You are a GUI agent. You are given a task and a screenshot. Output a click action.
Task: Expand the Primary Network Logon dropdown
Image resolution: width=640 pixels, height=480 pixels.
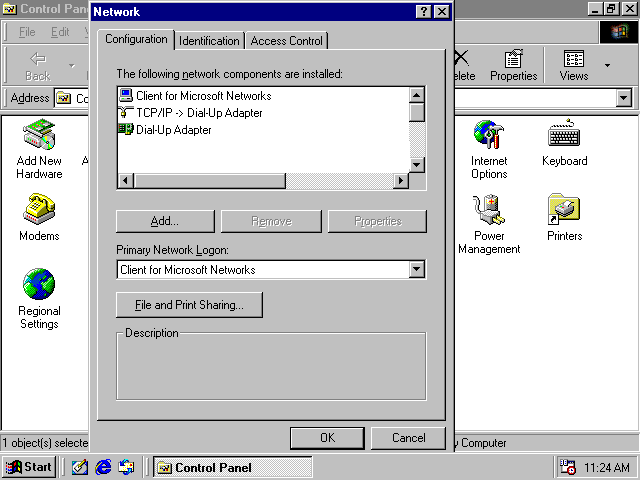pos(417,269)
